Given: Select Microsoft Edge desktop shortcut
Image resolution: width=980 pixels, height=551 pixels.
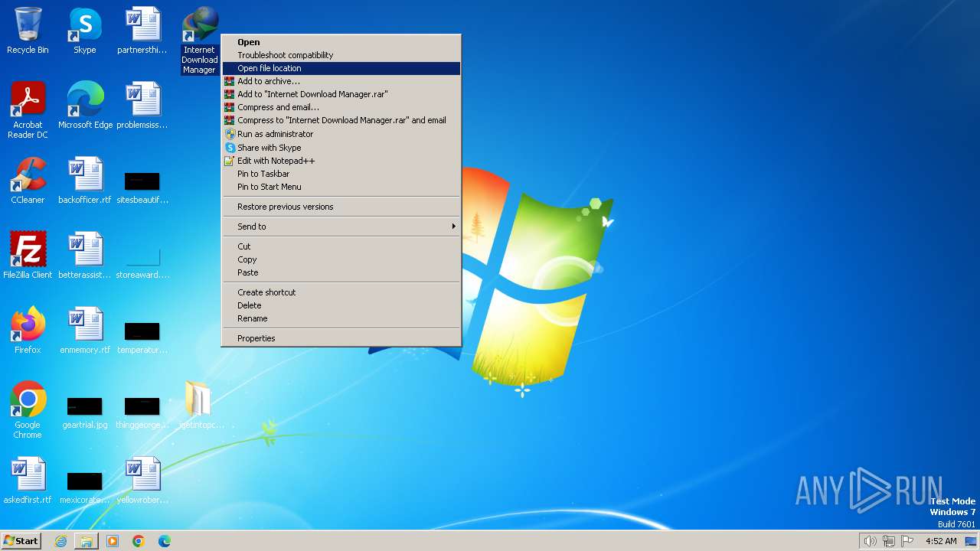Looking at the screenshot, I should [85, 106].
